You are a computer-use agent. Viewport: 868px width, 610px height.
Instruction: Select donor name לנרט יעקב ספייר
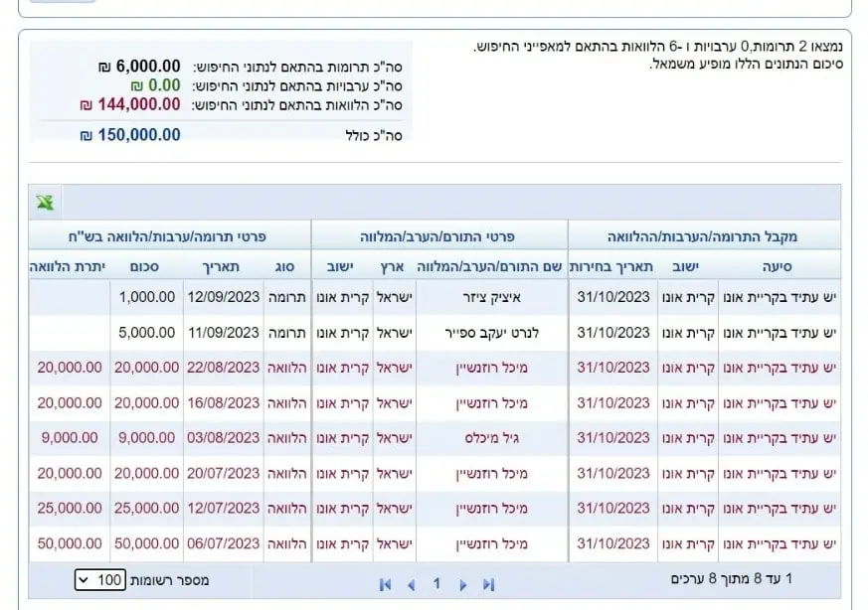(x=491, y=333)
